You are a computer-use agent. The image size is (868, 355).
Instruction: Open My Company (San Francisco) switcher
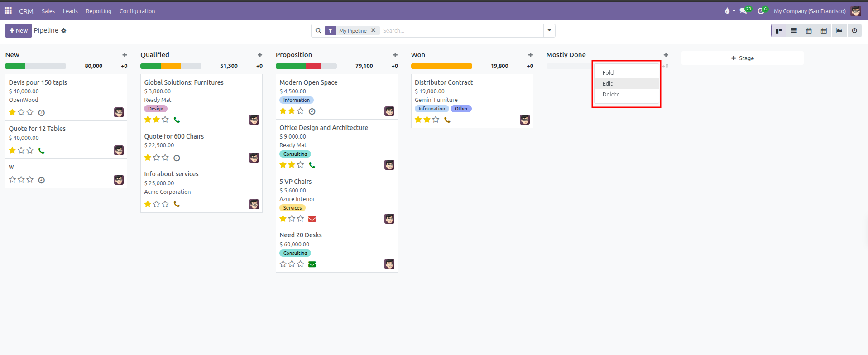click(x=810, y=11)
